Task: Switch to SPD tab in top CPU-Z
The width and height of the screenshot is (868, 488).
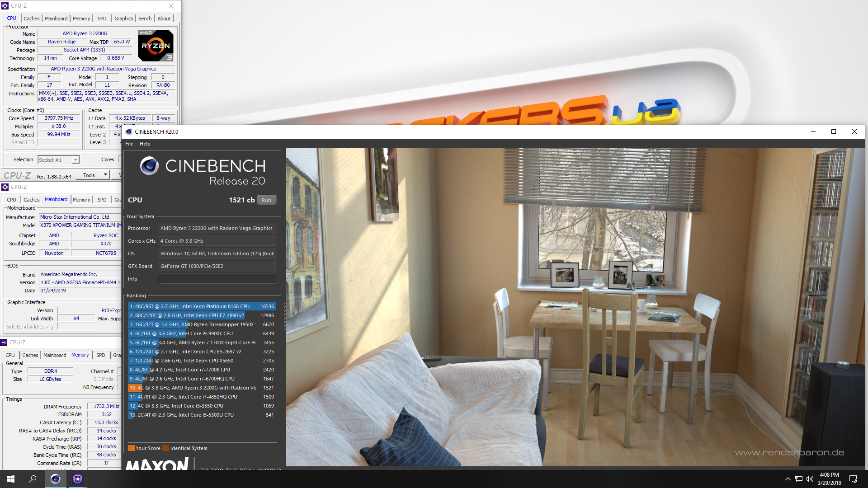Action: [x=102, y=19]
